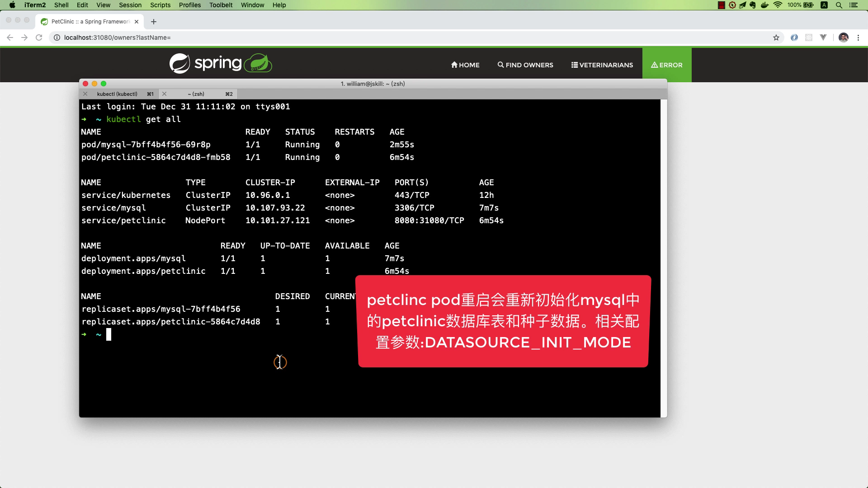The width and height of the screenshot is (868, 488).
Task: Click the cluster IP 10.107.93.22
Action: point(275,208)
